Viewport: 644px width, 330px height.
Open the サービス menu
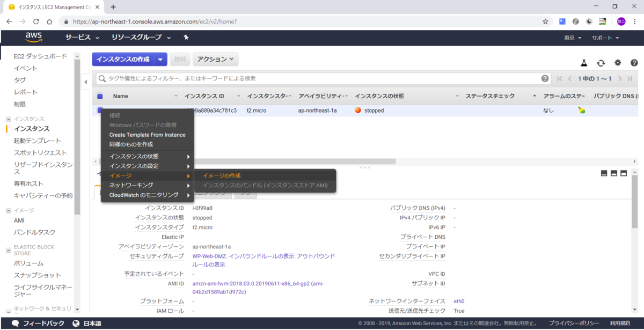78,38
